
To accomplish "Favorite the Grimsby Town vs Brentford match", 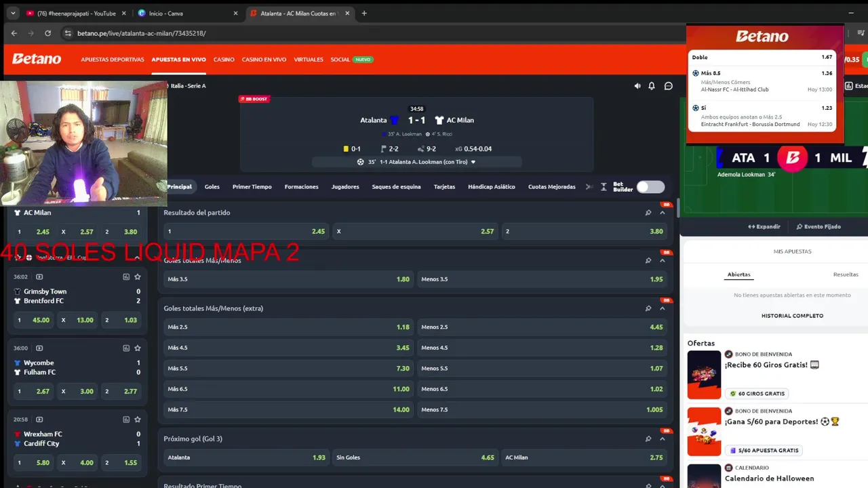I will (138, 277).
